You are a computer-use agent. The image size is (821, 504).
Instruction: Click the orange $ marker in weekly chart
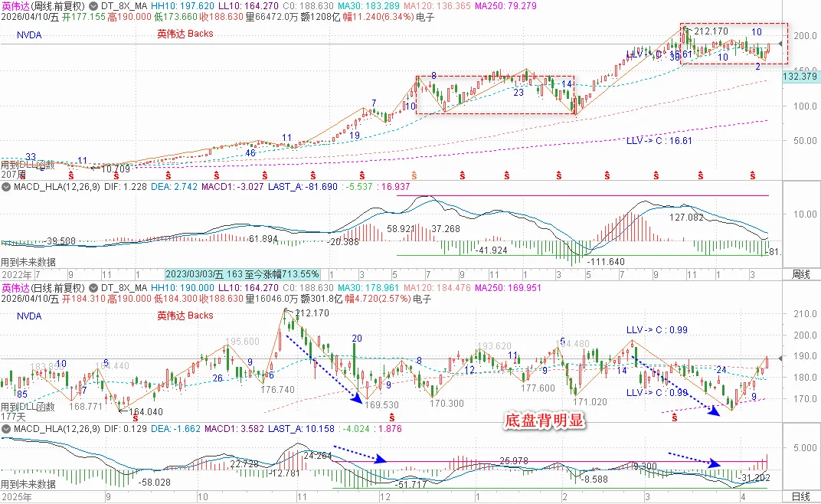point(414,175)
